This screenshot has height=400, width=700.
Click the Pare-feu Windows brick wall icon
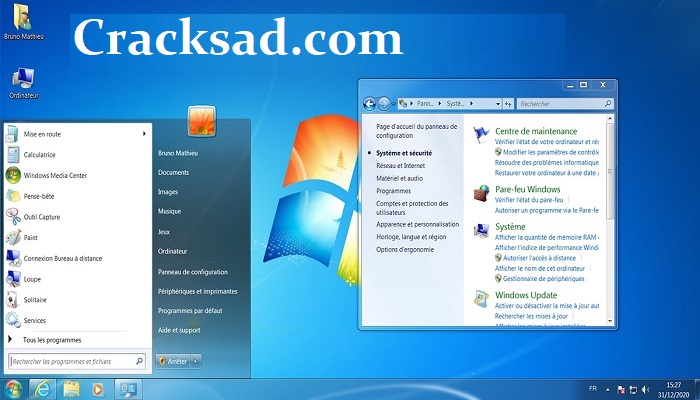click(x=481, y=194)
